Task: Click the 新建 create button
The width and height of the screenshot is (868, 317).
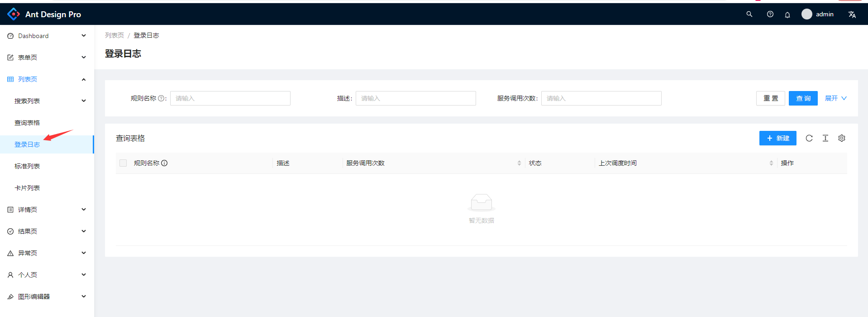Action: click(778, 138)
